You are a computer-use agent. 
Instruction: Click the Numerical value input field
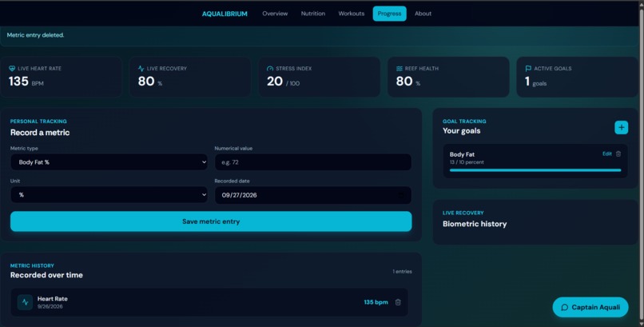click(x=313, y=162)
